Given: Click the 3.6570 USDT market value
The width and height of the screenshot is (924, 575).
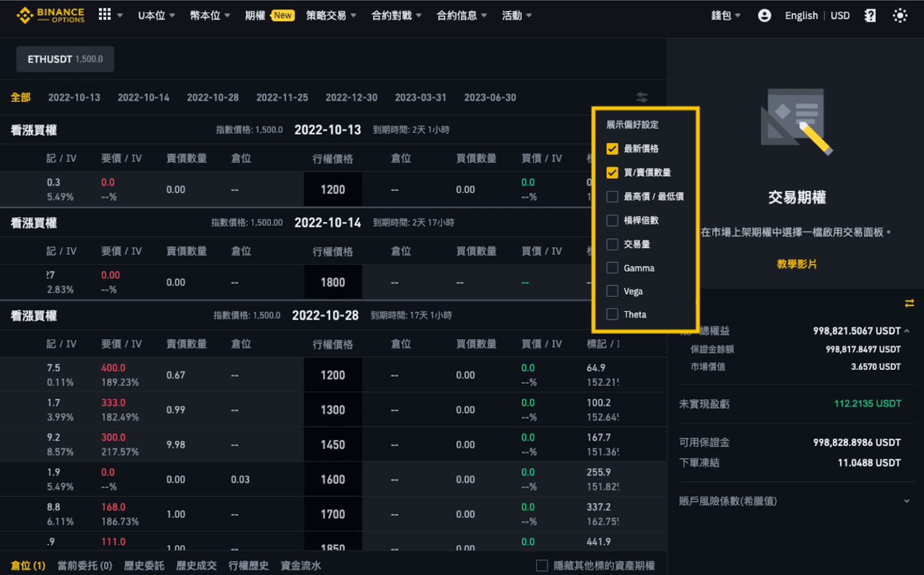Looking at the screenshot, I should (x=875, y=366).
